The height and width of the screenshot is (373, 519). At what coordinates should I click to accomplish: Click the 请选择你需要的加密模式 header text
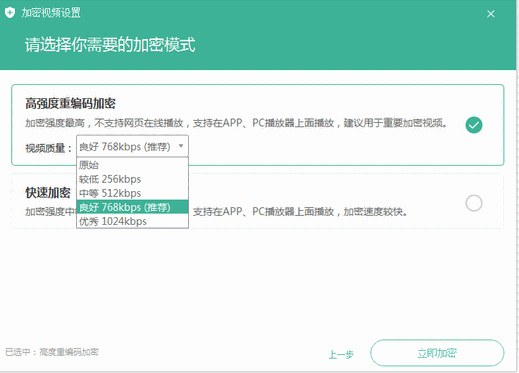click(110, 45)
